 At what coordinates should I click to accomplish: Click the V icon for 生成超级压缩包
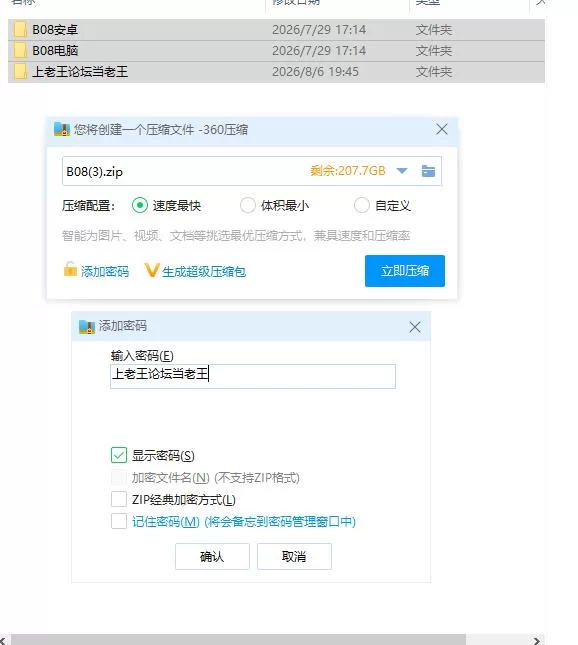point(151,270)
